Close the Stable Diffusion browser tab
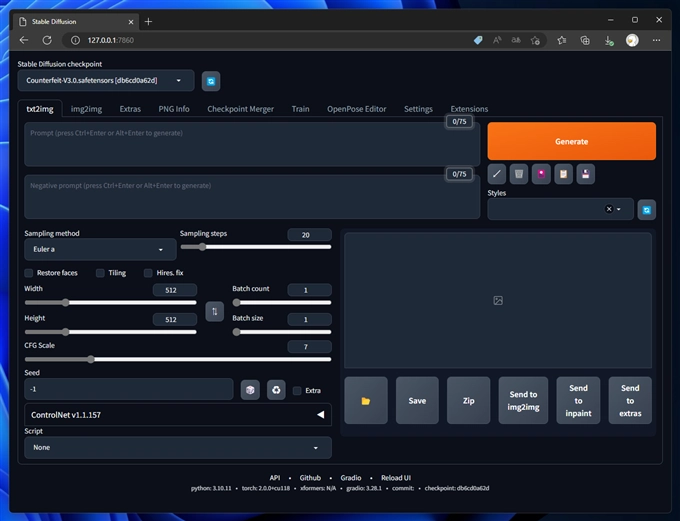Viewport: 680px width, 521px height. tap(131, 21)
